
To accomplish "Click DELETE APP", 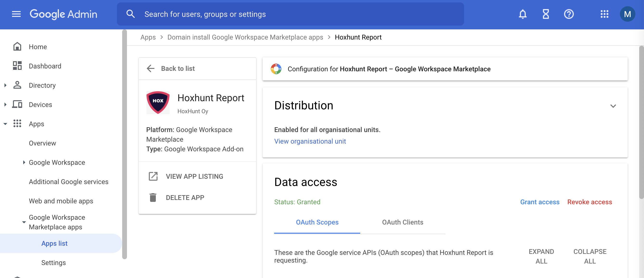I will [x=185, y=198].
